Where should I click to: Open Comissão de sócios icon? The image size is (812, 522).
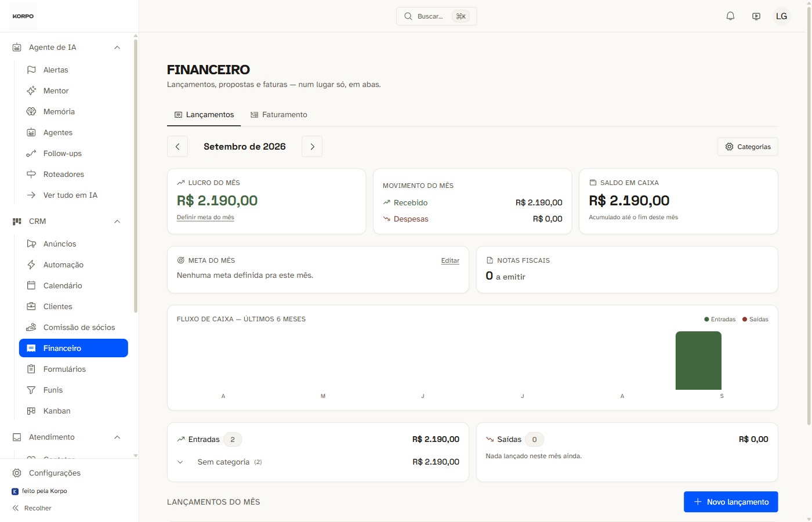tap(31, 327)
